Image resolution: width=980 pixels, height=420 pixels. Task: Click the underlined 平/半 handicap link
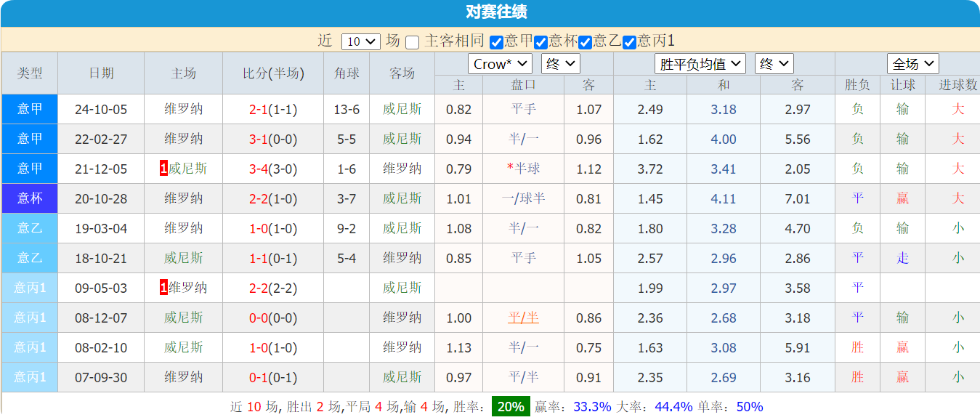pos(522,318)
